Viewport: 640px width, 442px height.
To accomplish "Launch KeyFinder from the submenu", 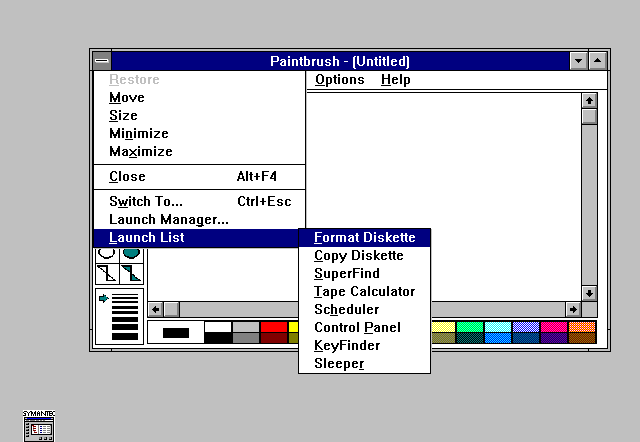I will [364, 345].
